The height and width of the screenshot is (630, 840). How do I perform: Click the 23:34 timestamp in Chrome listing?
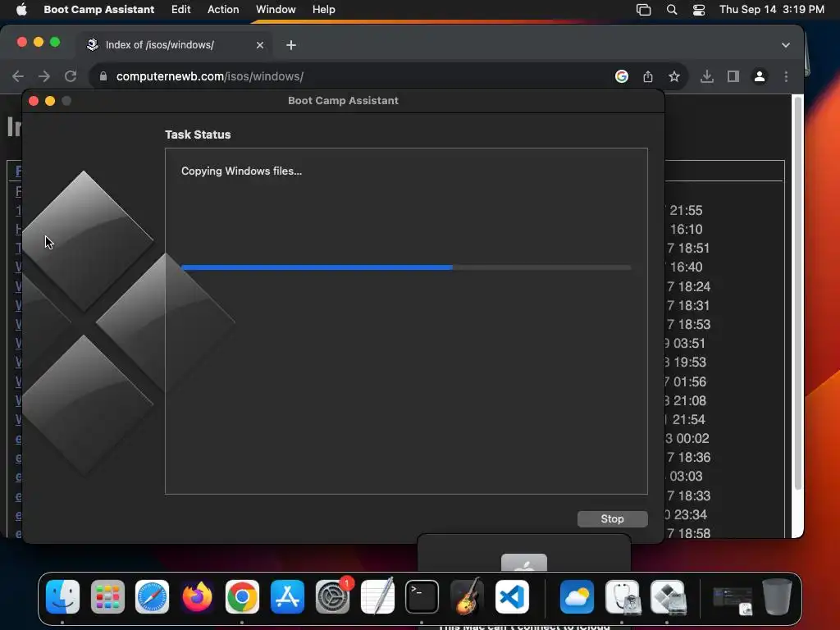coord(690,515)
